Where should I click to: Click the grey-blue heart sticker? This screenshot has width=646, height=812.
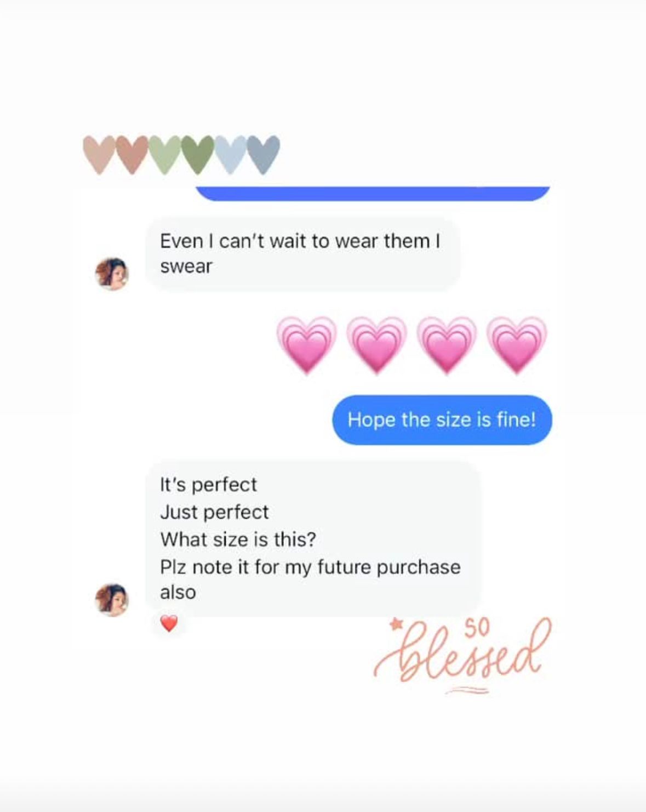point(264,155)
